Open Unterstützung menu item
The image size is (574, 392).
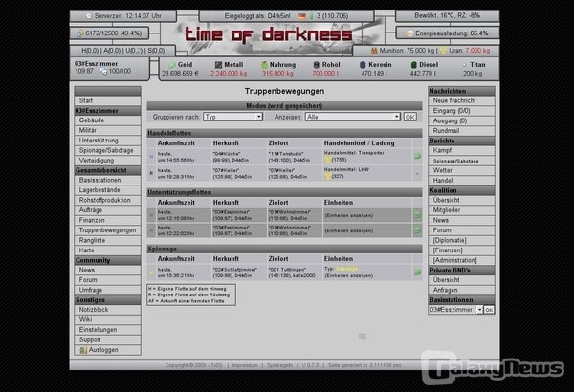point(107,141)
